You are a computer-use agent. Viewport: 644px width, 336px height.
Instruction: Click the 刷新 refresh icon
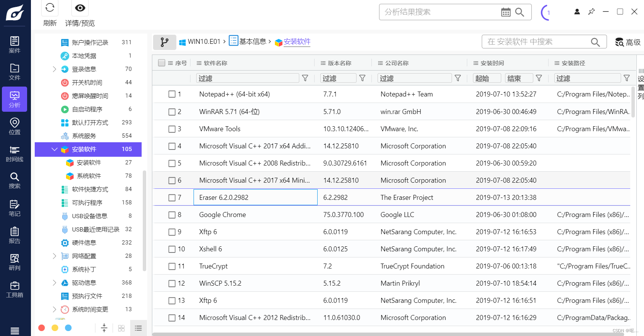coord(50,8)
